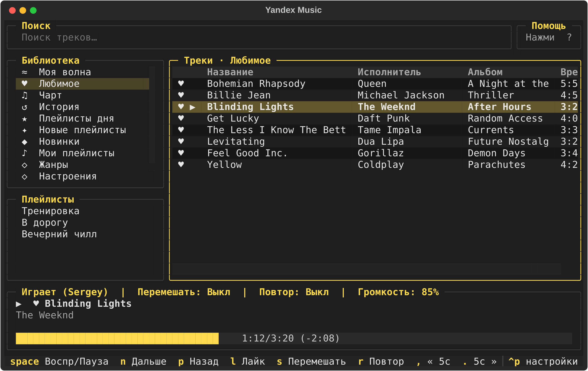
Task: Open История in the library
Action: (83, 107)
